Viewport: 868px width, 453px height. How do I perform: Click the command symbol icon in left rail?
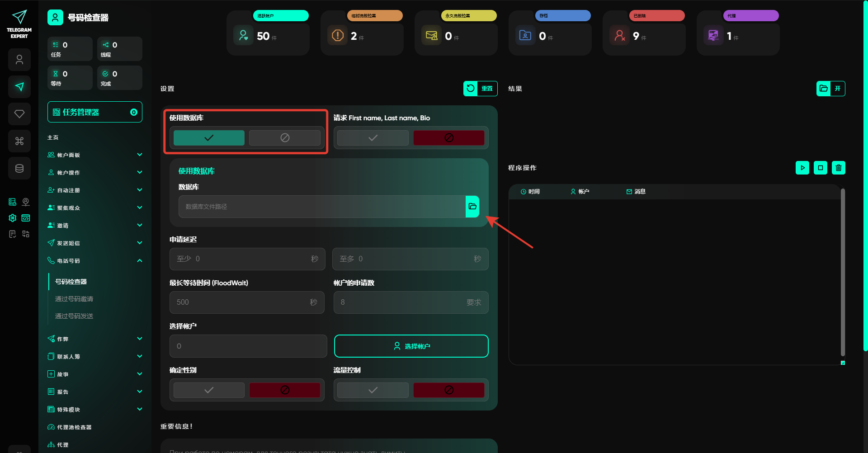point(19,141)
